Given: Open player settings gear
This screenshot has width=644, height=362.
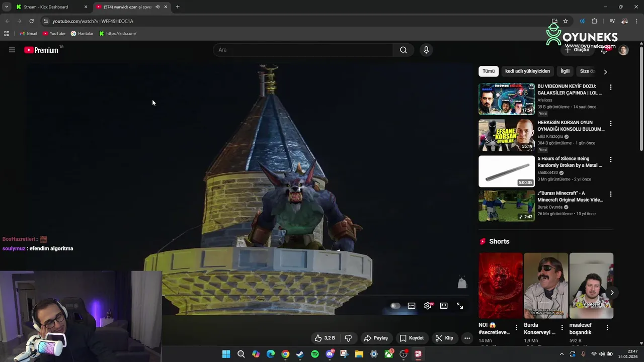Looking at the screenshot, I should pos(428,306).
